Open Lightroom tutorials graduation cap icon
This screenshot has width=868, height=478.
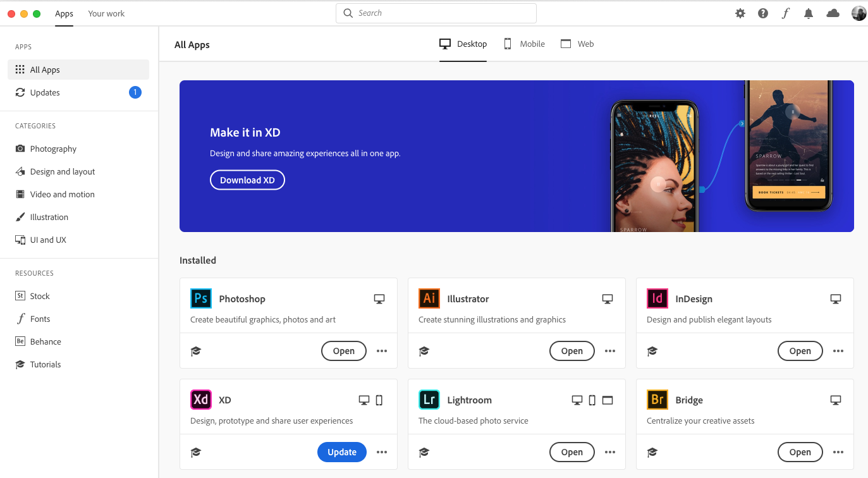click(x=424, y=452)
